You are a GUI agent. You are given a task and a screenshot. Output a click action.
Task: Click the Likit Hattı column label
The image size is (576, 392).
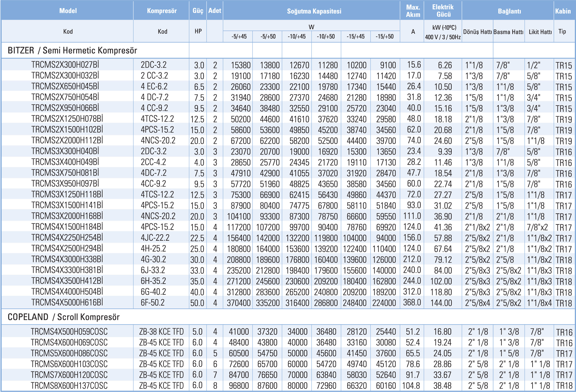point(540,32)
